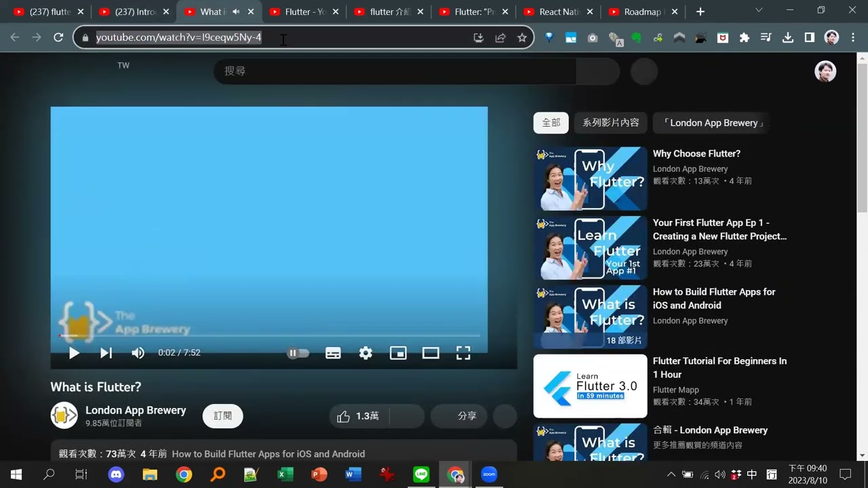Close the Roadmap browser tab
Viewport: 868px width, 488px height.
click(x=675, y=12)
